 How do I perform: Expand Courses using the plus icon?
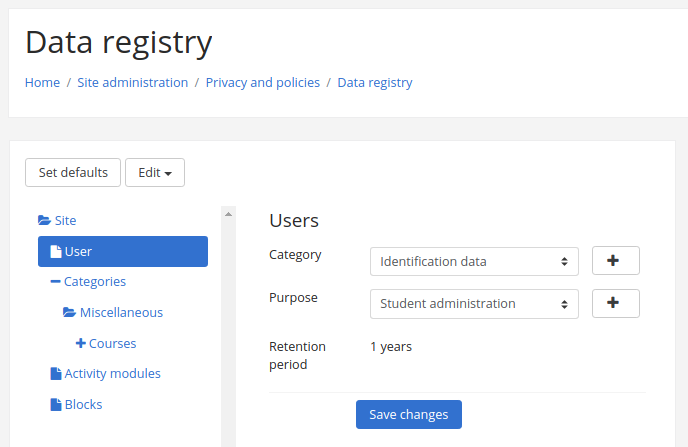pyautogui.click(x=81, y=344)
